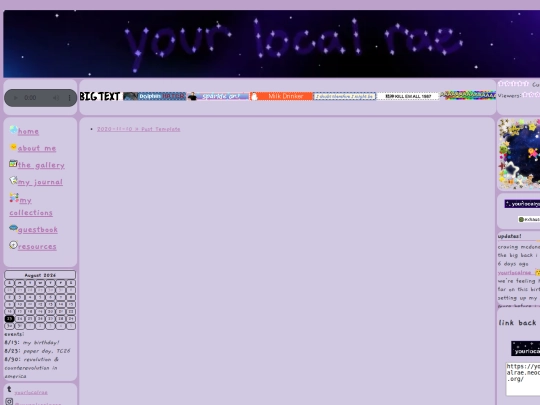The width and height of the screenshot is (540, 405).
Task: Click the rainbow AAAAAA blinkie
Action: point(468,95)
